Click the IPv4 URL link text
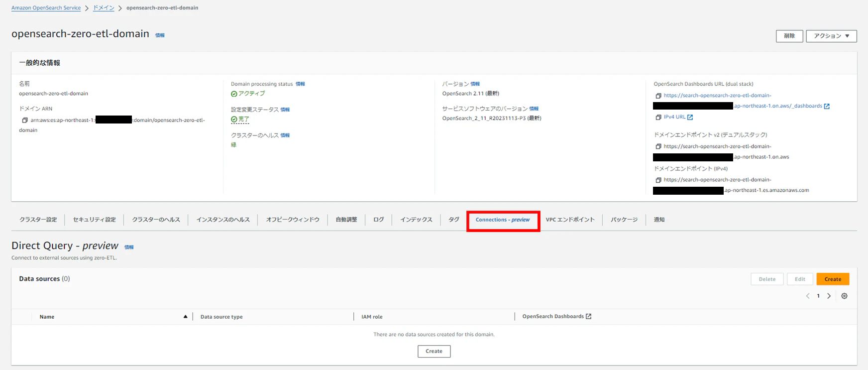 pyautogui.click(x=674, y=117)
